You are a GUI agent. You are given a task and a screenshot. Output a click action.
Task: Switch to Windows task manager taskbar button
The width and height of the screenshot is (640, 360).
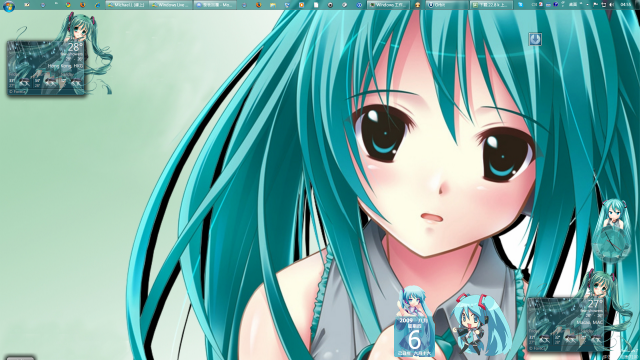388,5
